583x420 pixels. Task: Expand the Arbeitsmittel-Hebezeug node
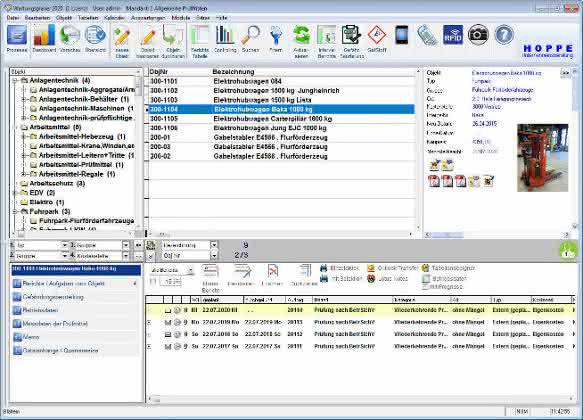pos(23,137)
